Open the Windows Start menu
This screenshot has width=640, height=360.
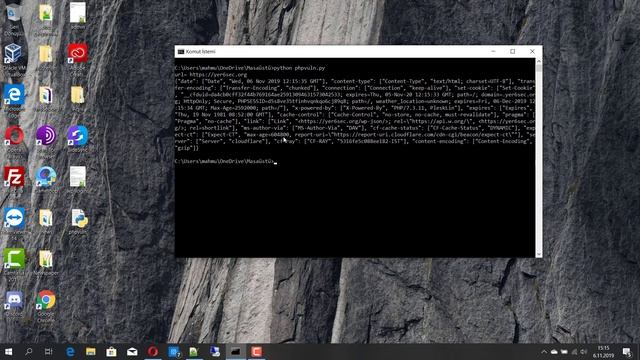tap(8, 351)
